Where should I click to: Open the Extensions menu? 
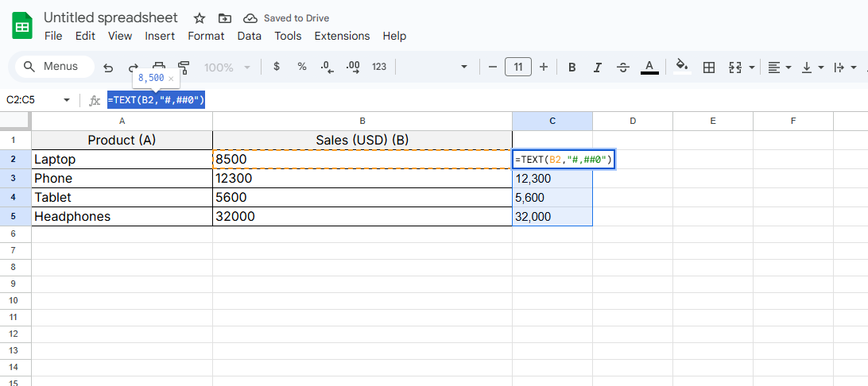pyautogui.click(x=342, y=36)
